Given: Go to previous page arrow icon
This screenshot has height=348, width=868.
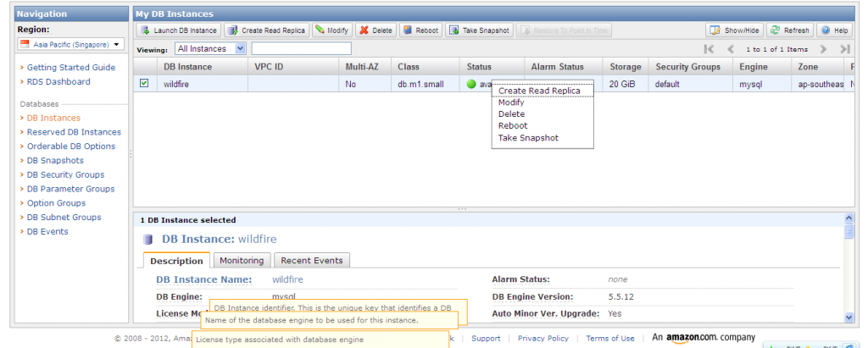Looking at the screenshot, I should pyautogui.click(x=731, y=49).
